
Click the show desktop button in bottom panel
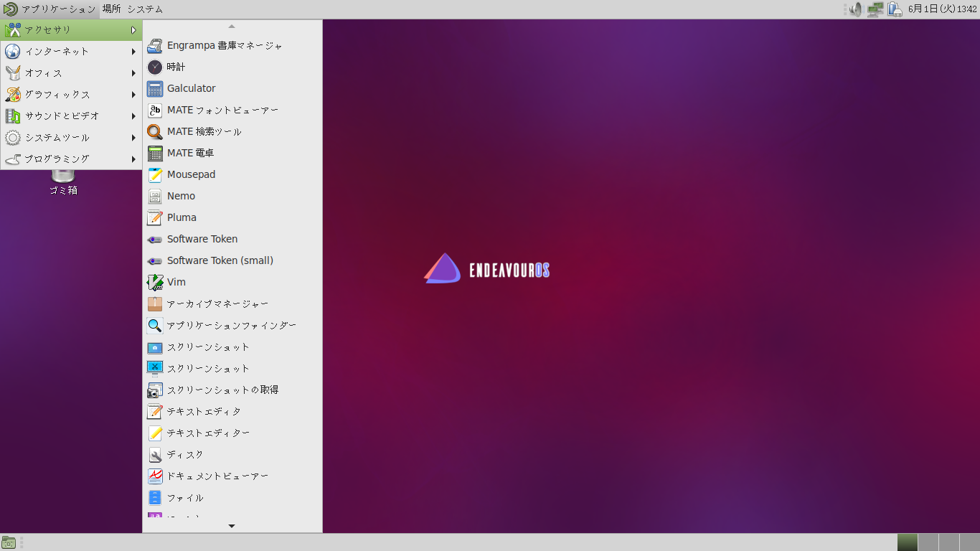pyautogui.click(x=9, y=542)
